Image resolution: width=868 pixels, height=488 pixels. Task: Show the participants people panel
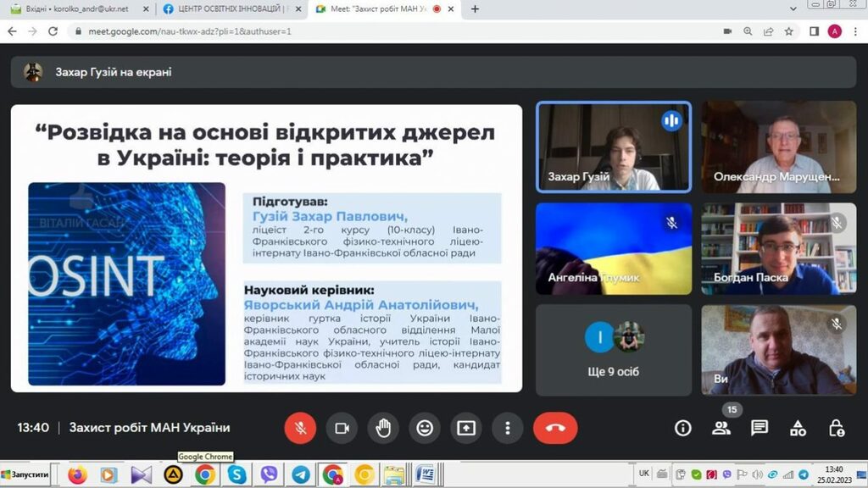[x=721, y=428]
